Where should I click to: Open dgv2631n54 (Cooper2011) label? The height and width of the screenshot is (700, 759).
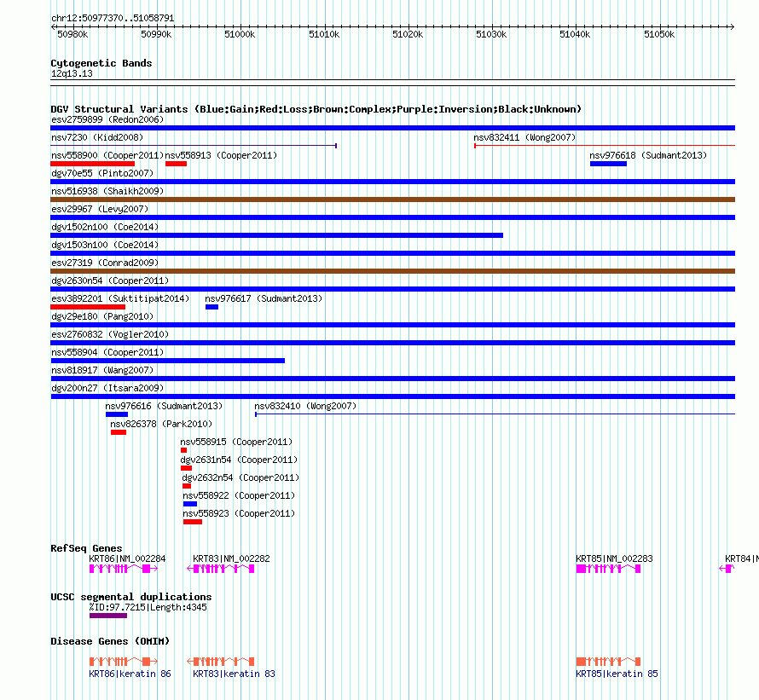click(x=239, y=460)
